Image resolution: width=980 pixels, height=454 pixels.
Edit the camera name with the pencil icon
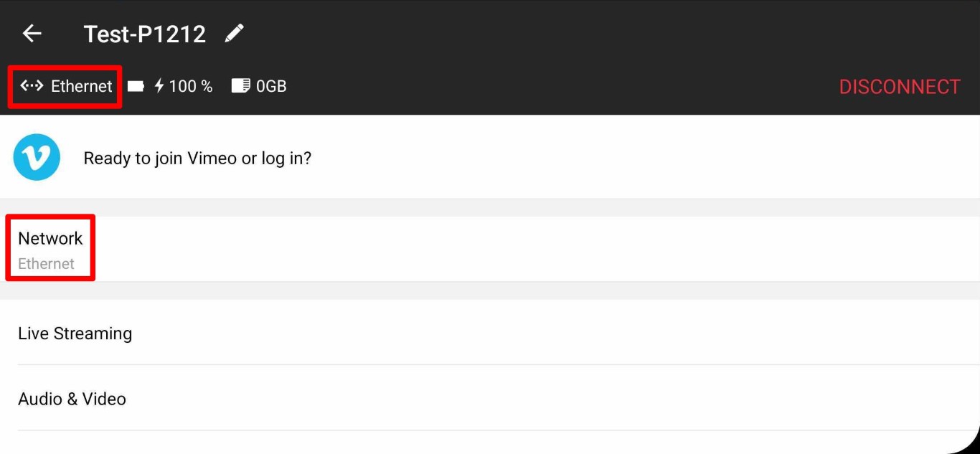point(233,32)
